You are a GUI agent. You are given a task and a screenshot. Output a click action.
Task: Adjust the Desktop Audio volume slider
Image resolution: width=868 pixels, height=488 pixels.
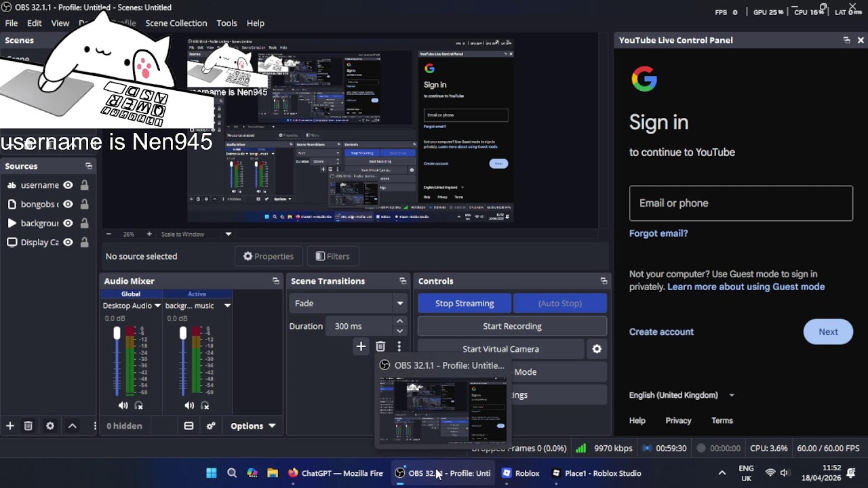click(117, 333)
